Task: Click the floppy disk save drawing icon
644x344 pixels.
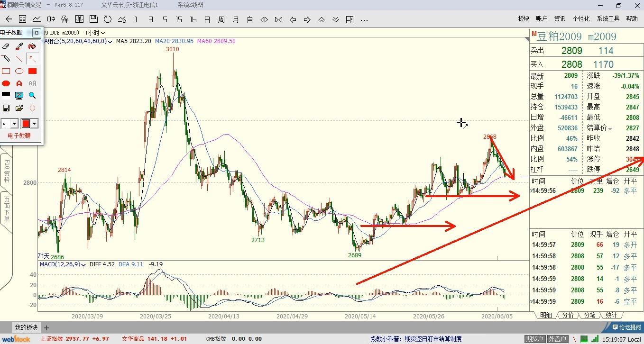Action: click(x=6, y=108)
